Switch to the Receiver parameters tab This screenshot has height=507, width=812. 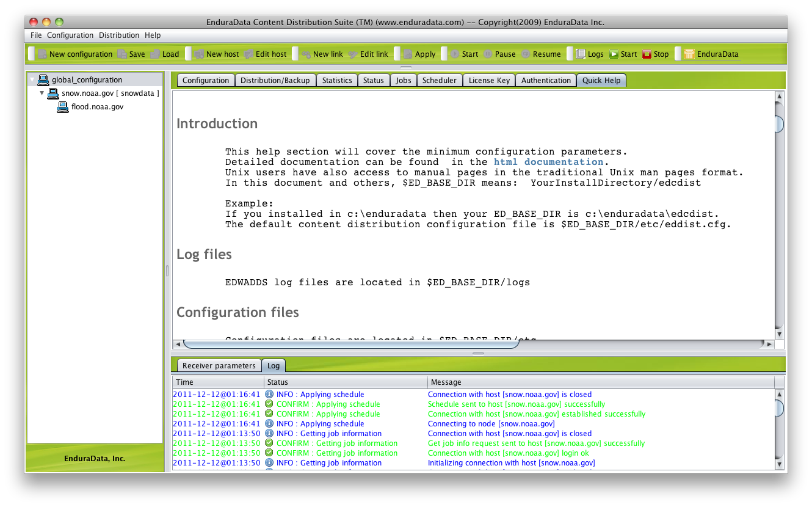[x=219, y=365]
